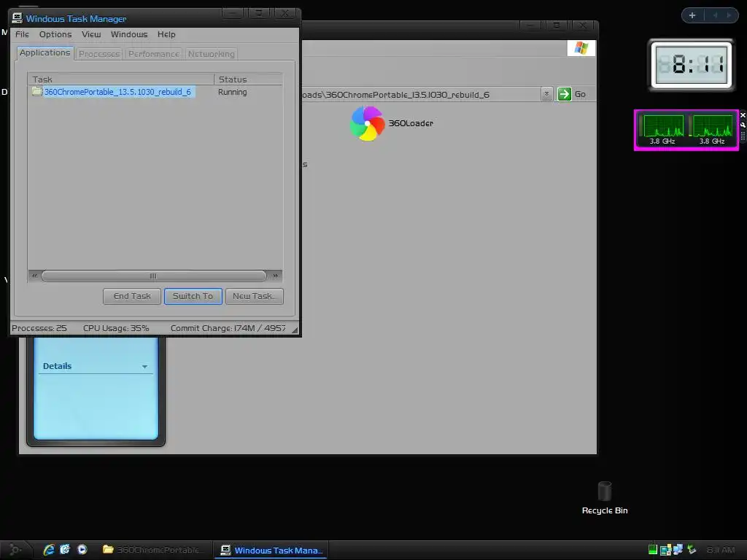This screenshot has height=560, width=747.
Task: Switch to 360ChromePortable taskbar button
Action: coord(153,550)
